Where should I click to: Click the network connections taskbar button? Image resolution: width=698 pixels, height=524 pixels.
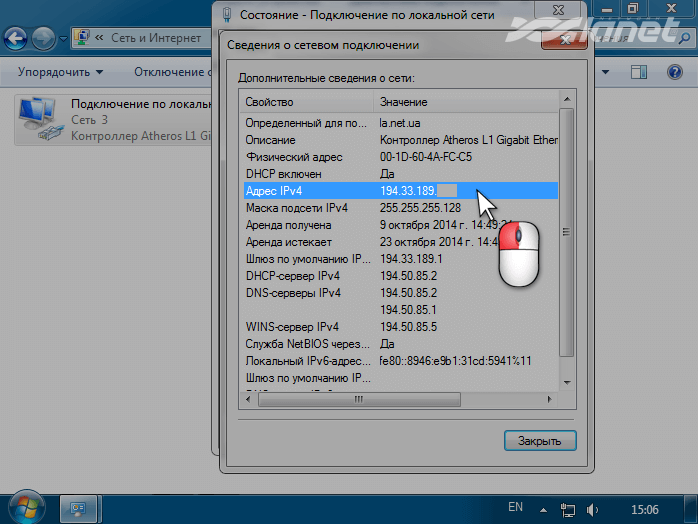point(78,508)
